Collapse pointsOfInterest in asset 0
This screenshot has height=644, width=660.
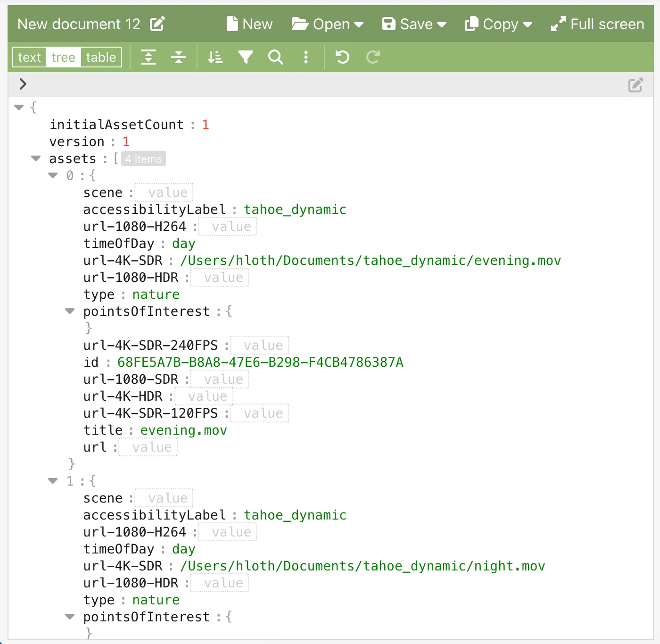coord(70,311)
